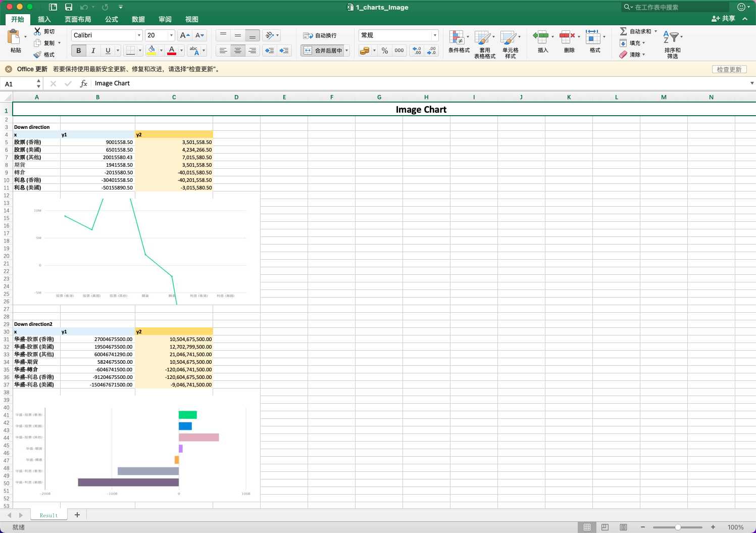Add a new sheet with plus button

click(77, 515)
